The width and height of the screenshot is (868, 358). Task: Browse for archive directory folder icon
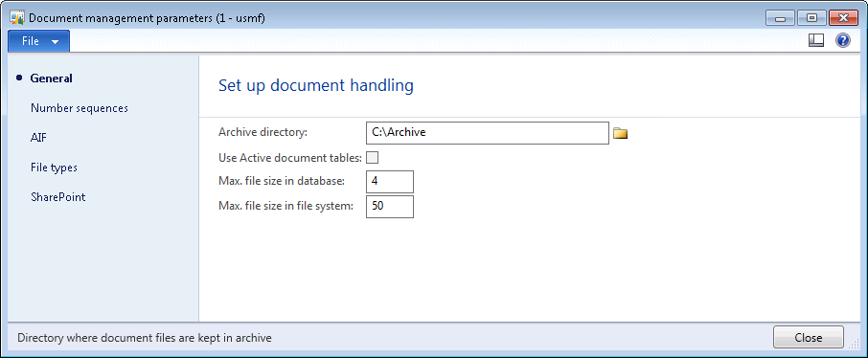(x=620, y=133)
